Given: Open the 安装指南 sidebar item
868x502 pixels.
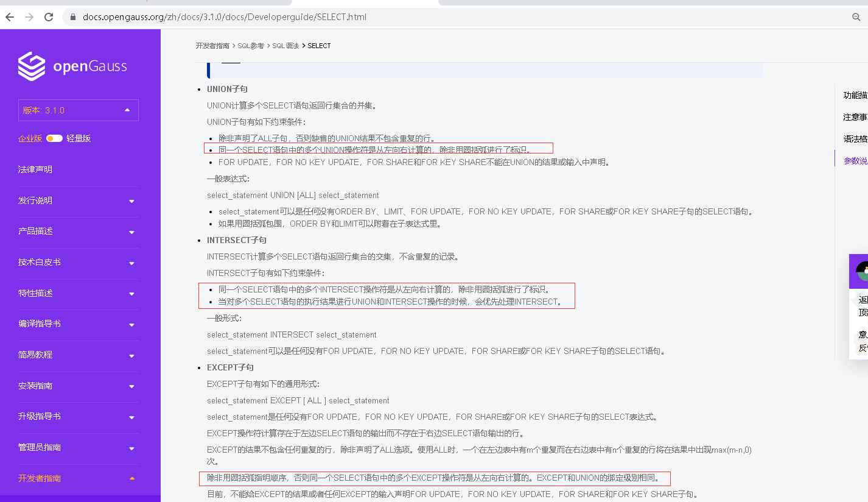Looking at the screenshot, I should coord(35,386).
